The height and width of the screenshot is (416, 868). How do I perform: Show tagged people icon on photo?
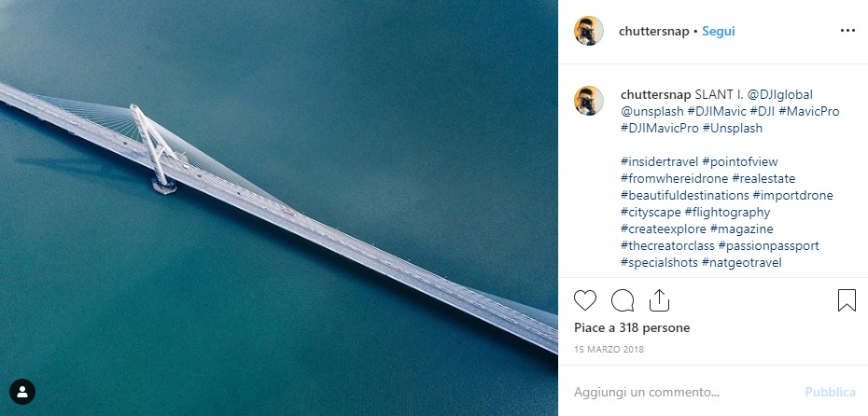pos(22,392)
